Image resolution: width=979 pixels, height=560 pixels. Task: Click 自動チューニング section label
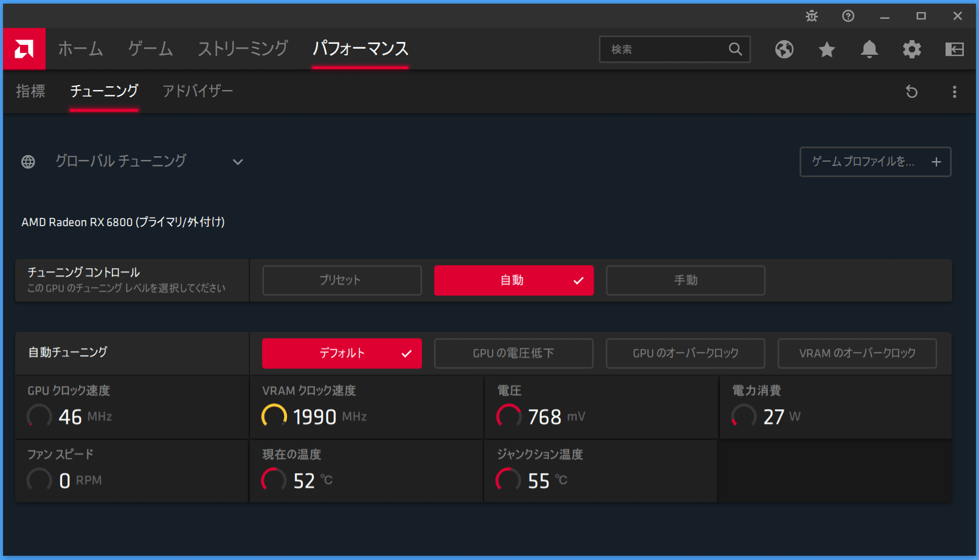(x=67, y=353)
